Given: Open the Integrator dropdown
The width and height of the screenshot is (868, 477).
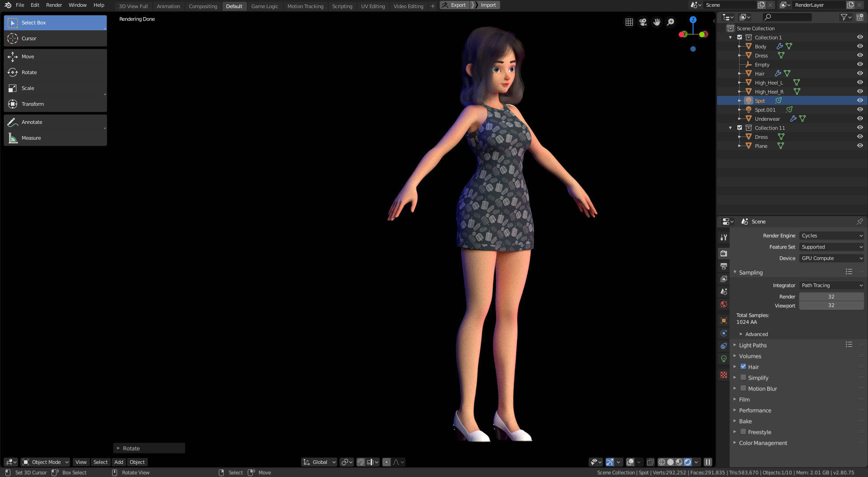Looking at the screenshot, I should coord(831,285).
